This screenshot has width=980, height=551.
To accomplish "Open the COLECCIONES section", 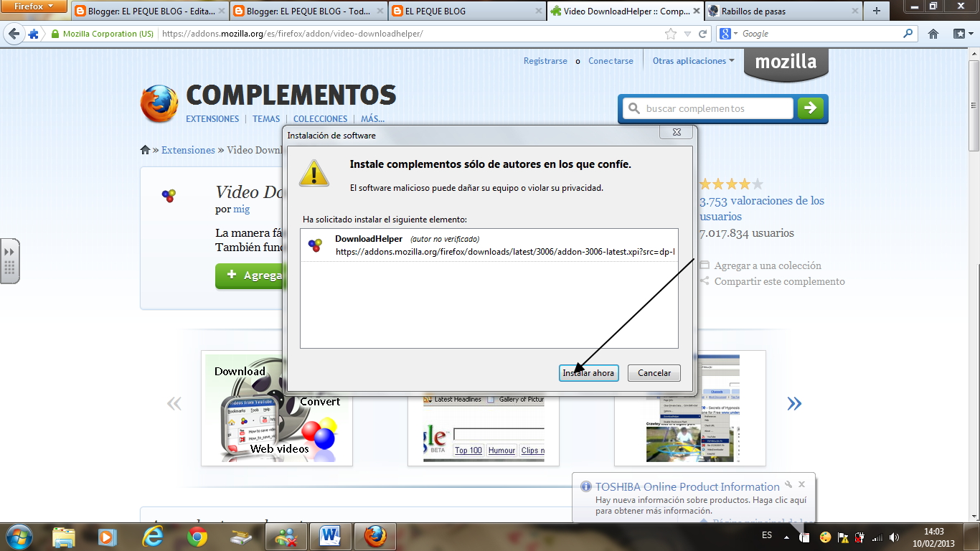I will pos(320,119).
